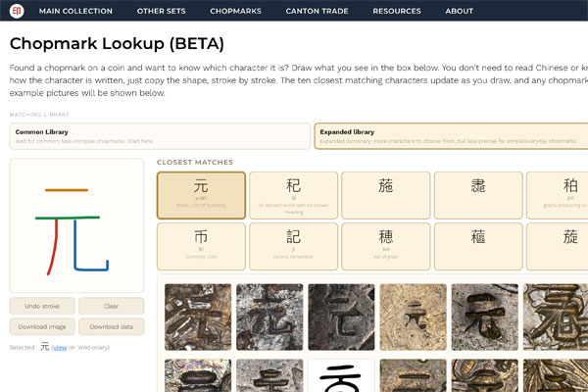The width and height of the screenshot is (588, 392).
Task: Open the Main Collection menu
Action: coord(75,11)
